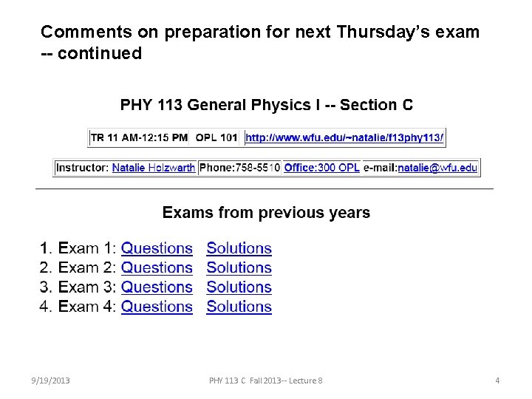This screenshot has width=532, height=399.
Task: Open Exam 2 Questions link
Action: pos(157,267)
